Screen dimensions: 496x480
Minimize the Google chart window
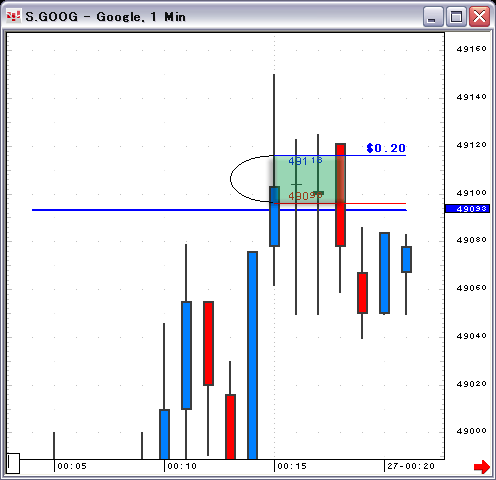pos(433,16)
